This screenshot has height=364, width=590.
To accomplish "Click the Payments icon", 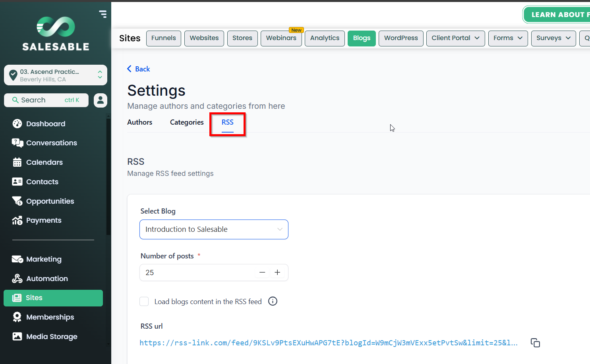I will click(17, 220).
